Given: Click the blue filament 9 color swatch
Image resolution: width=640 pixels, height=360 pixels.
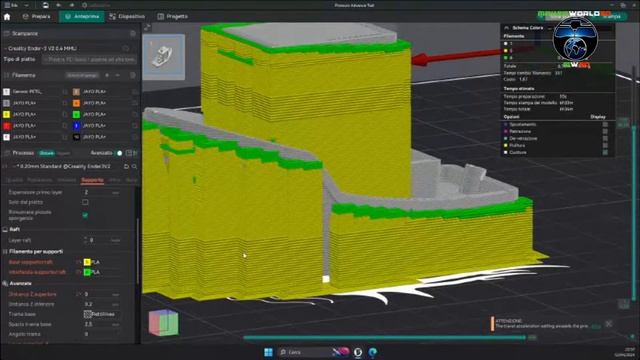Looking at the screenshot, I should (76, 126).
